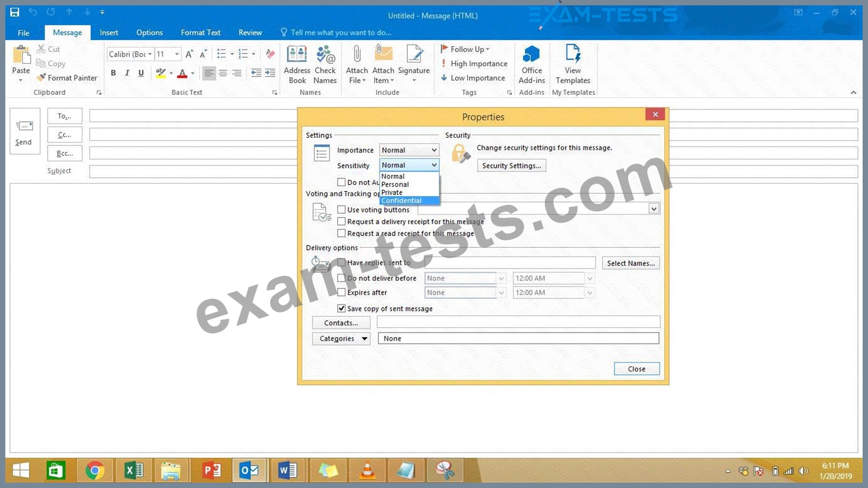Click the Office Add-ins icon
The image size is (868, 488).
click(531, 55)
